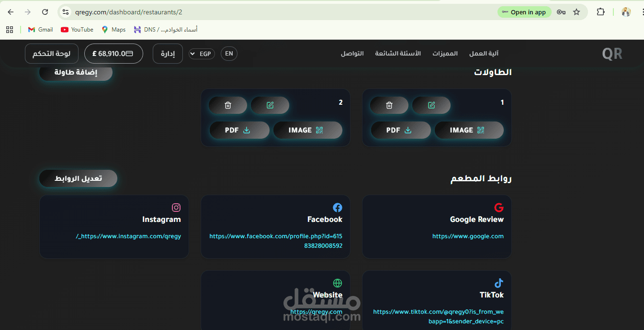View site information icon in address bar
The height and width of the screenshot is (330, 644).
click(66, 12)
